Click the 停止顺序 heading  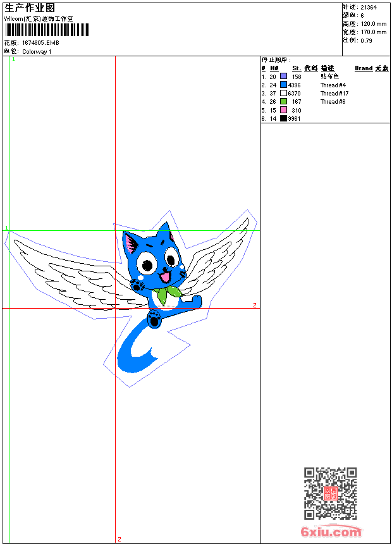click(x=276, y=60)
